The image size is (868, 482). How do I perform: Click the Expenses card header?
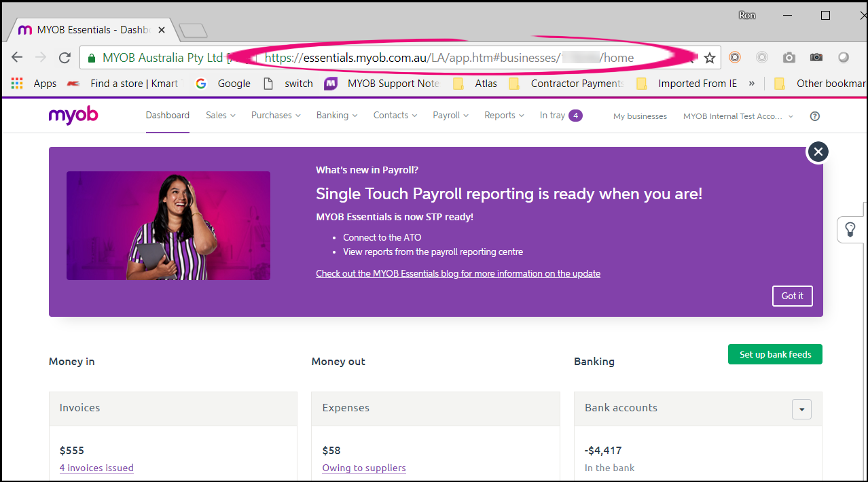(435, 409)
